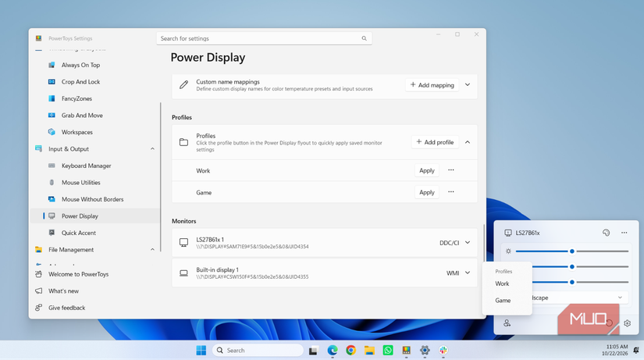644x360 pixels.
Task: Open clock and date in system tray
Action: [615, 350]
